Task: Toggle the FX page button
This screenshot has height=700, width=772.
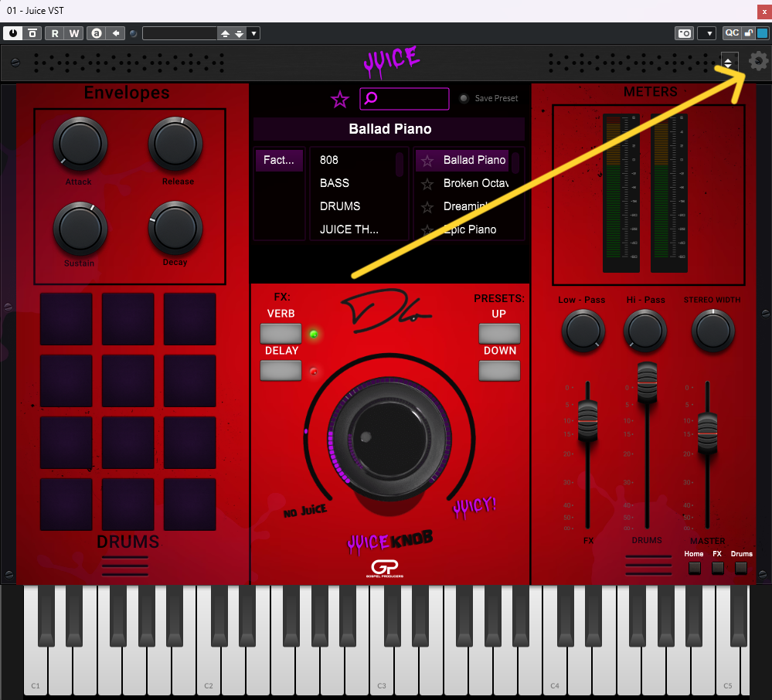Action: point(717,568)
